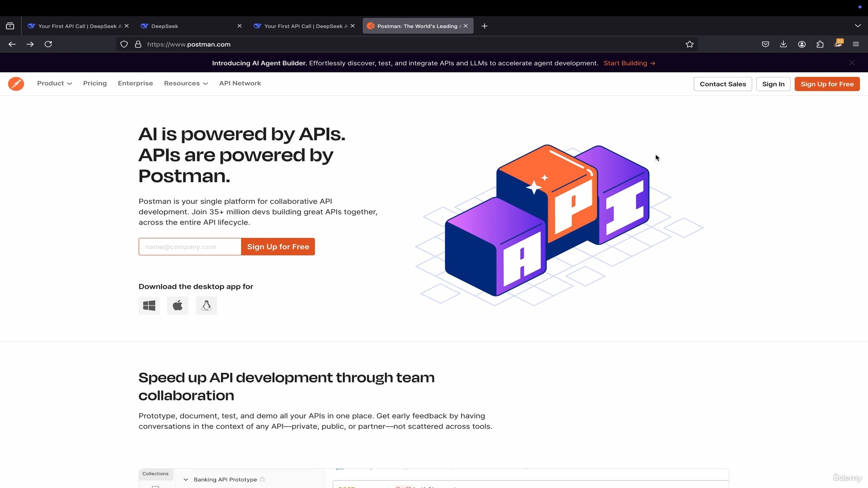This screenshot has width=868, height=488.
Task: Click the site security padlock icon
Action: click(138, 44)
